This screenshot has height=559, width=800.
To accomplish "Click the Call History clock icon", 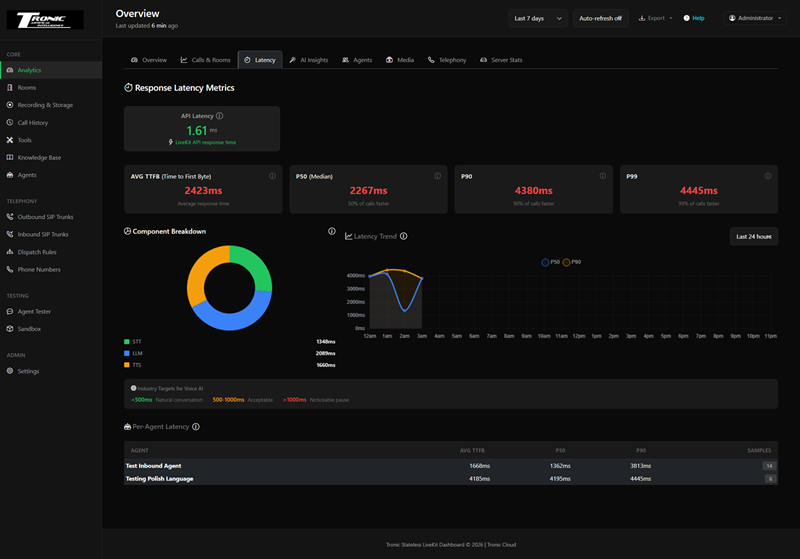I will 10,122.
